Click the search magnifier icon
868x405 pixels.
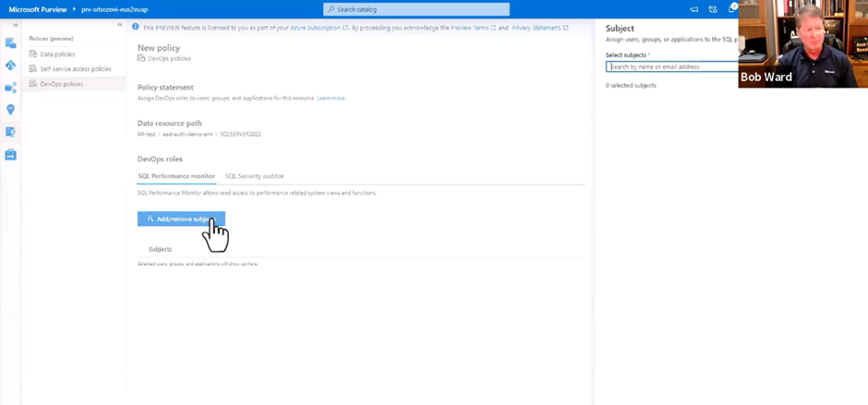(331, 9)
